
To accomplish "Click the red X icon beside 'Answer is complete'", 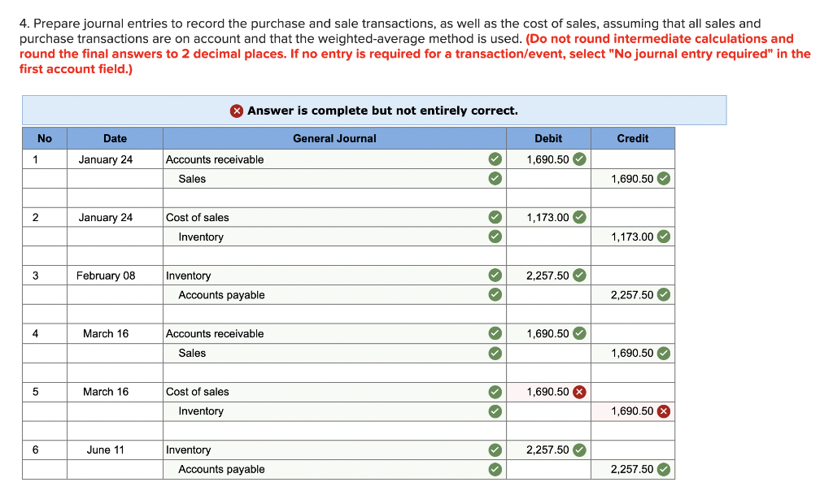I will [237, 111].
